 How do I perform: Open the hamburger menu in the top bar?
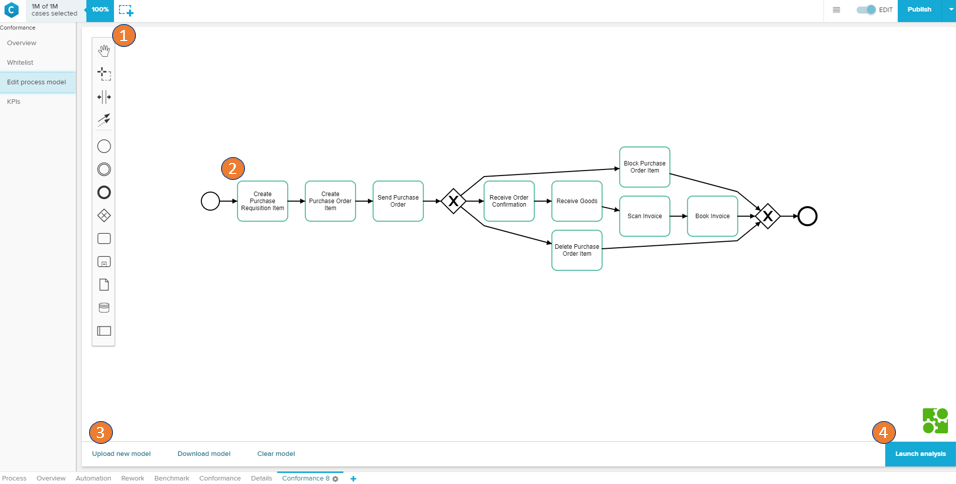click(836, 10)
